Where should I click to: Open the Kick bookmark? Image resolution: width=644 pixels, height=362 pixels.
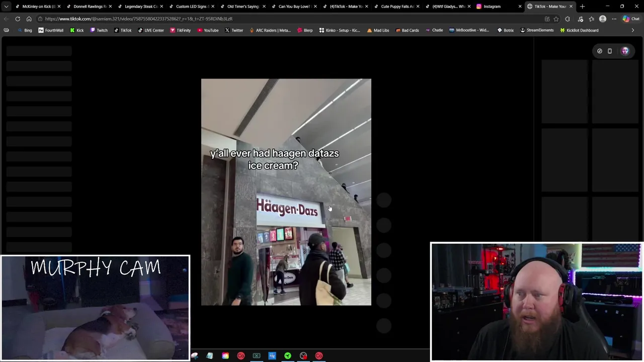point(77,30)
